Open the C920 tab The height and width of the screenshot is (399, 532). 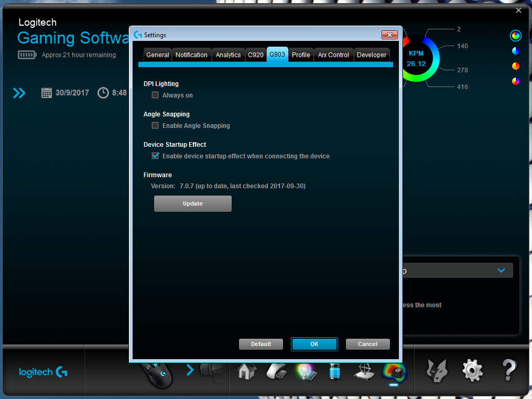pos(255,55)
